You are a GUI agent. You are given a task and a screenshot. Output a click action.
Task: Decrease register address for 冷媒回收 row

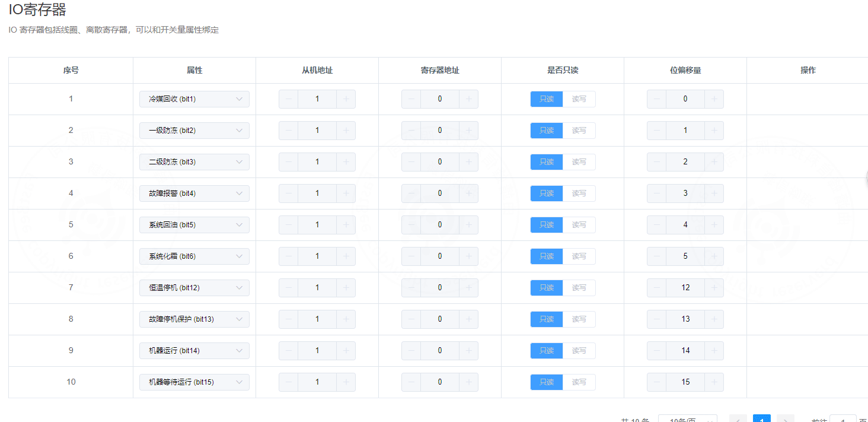pyautogui.click(x=411, y=99)
